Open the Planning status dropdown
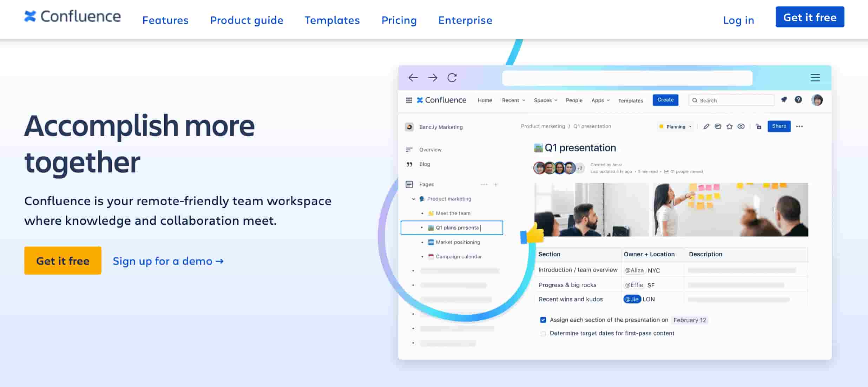Image resolution: width=868 pixels, height=387 pixels. pos(676,126)
